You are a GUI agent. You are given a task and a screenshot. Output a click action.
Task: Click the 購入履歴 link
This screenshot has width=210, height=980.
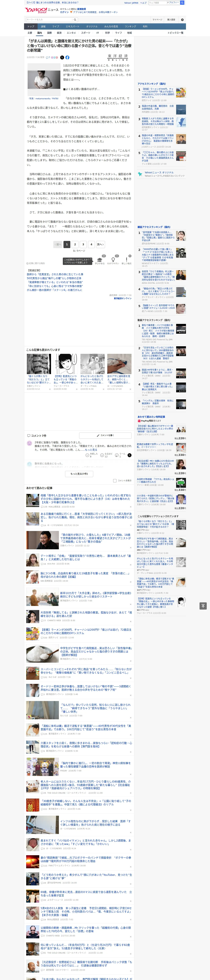tap(171, 19)
